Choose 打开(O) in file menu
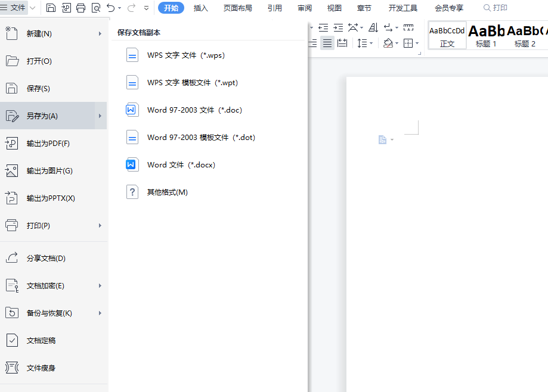The image size is (548, 392). 53,61
